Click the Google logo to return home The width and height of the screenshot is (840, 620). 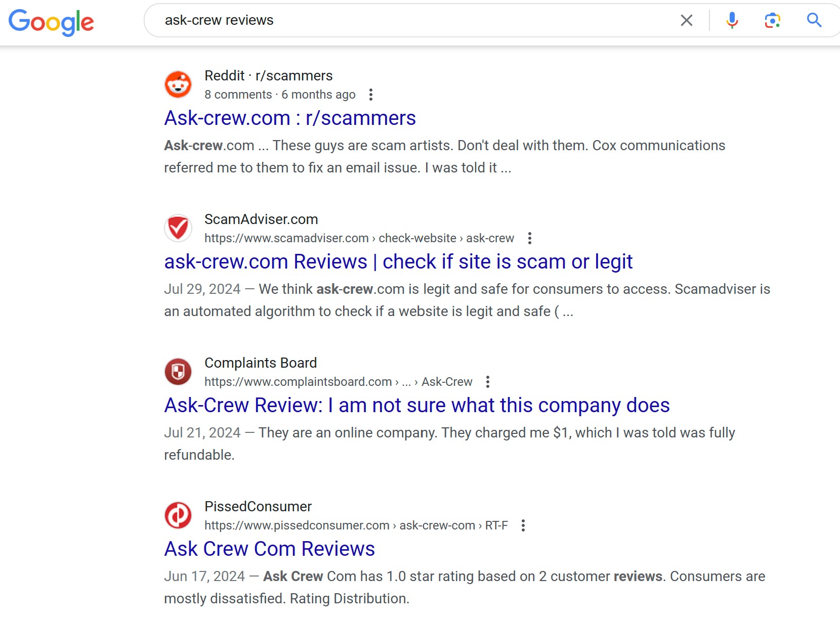pyautogui.click(x=51, y=22)
